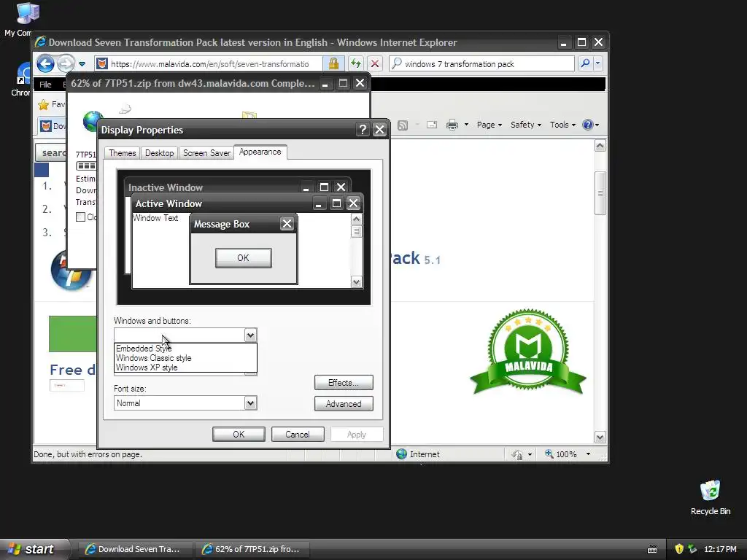The image size is (747, 560).
Task: Click the OK button in preview Message Box
Action: [x=244, y=257]
